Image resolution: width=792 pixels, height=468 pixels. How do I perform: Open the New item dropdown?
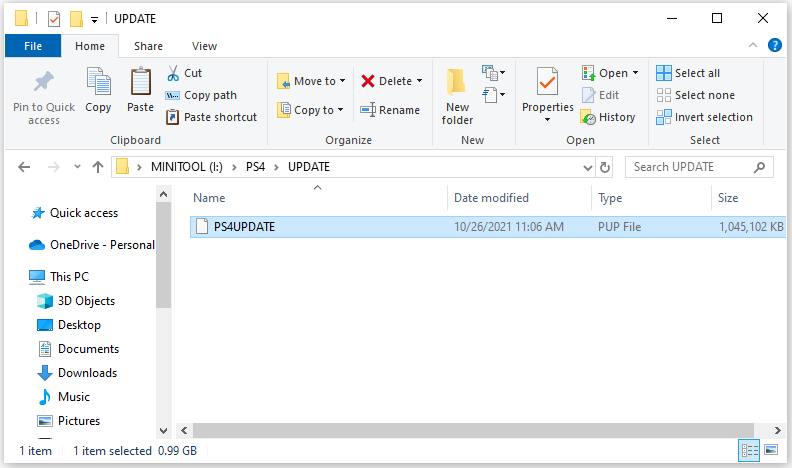click(x=493, y=73)
